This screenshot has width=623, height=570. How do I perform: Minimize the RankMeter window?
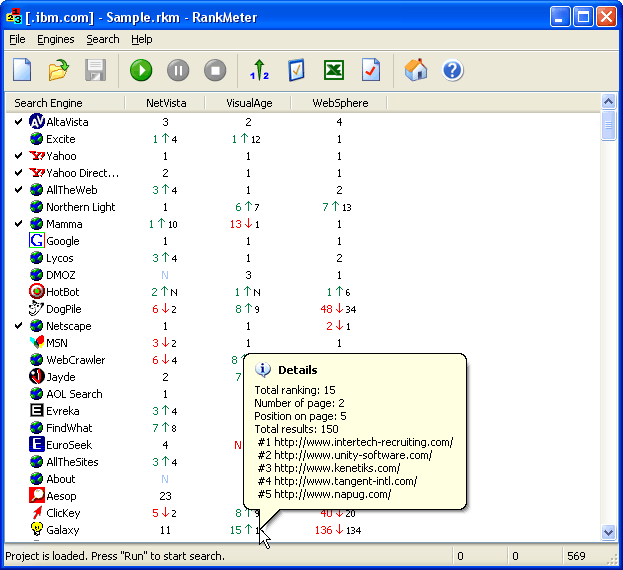pos(559,17)
